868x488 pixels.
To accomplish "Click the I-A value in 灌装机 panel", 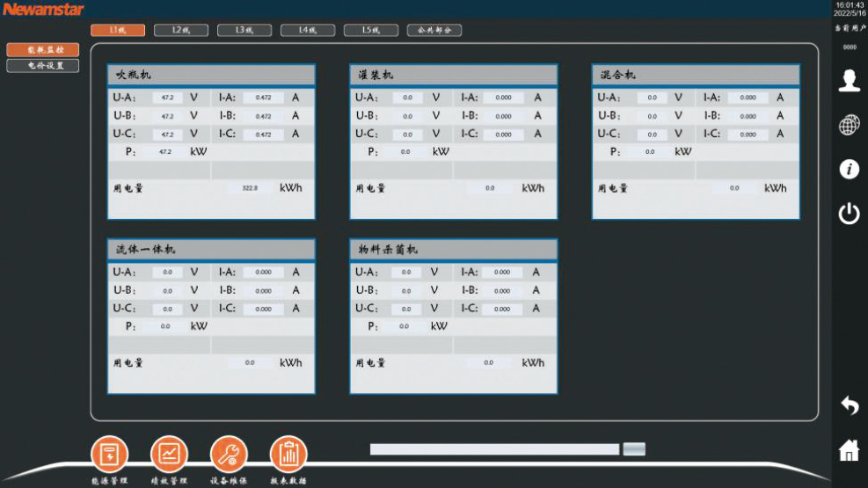I will tap(504, 98).
